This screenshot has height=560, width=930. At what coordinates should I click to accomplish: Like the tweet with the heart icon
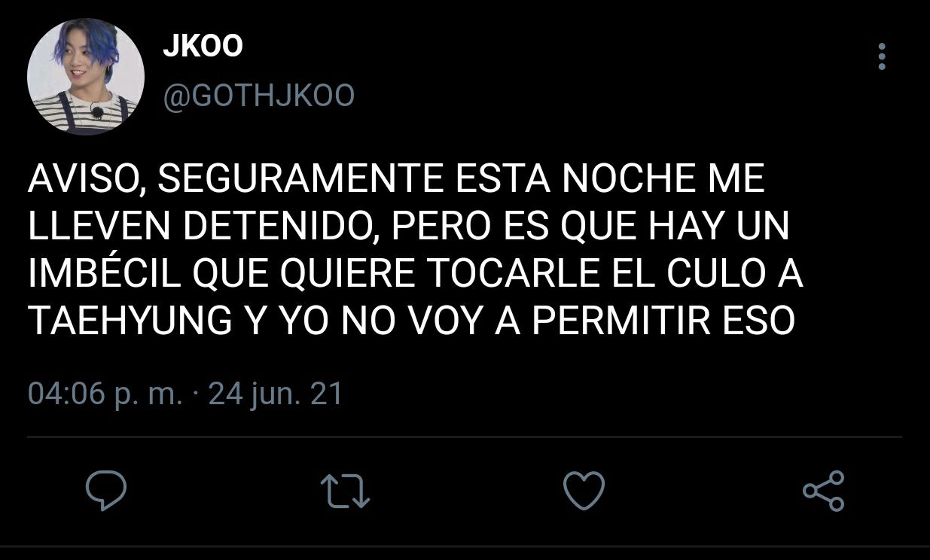[584, 491]
